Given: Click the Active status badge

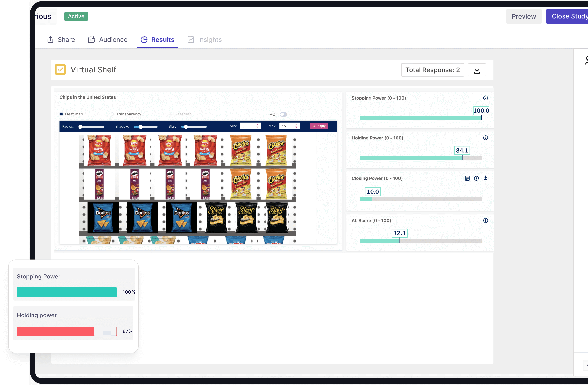Looking at the screenshot, I should click(76, 16).
